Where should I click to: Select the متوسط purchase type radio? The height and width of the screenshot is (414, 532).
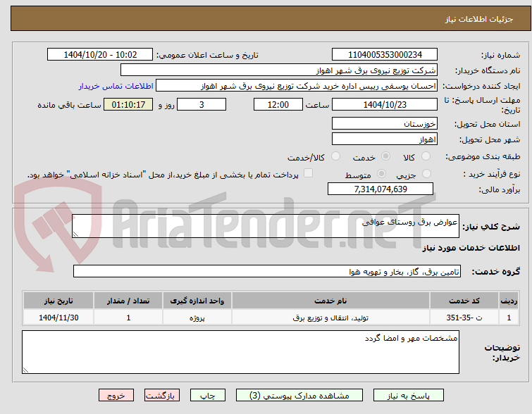point(382,174)
